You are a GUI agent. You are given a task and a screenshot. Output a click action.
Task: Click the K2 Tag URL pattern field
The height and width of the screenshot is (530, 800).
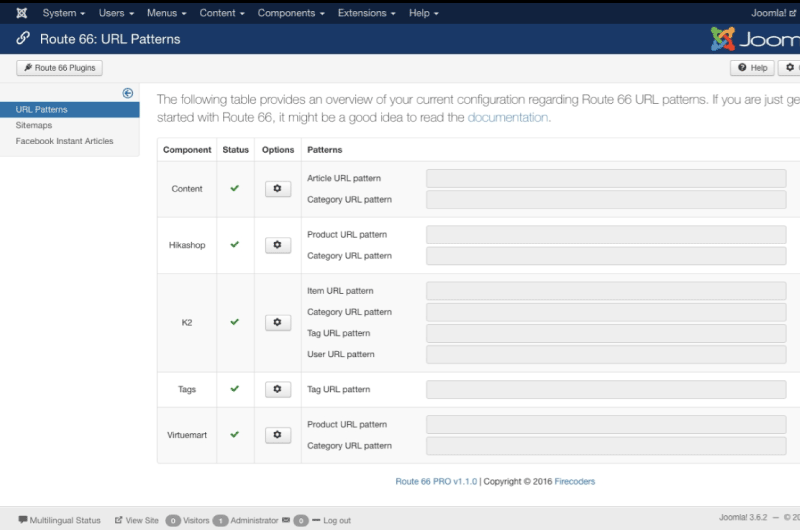point(606,334)
